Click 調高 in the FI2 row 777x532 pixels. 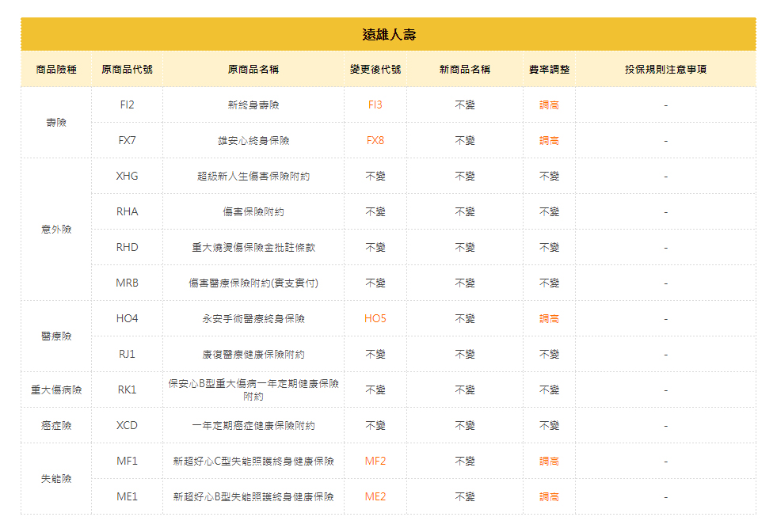(549, 104)
